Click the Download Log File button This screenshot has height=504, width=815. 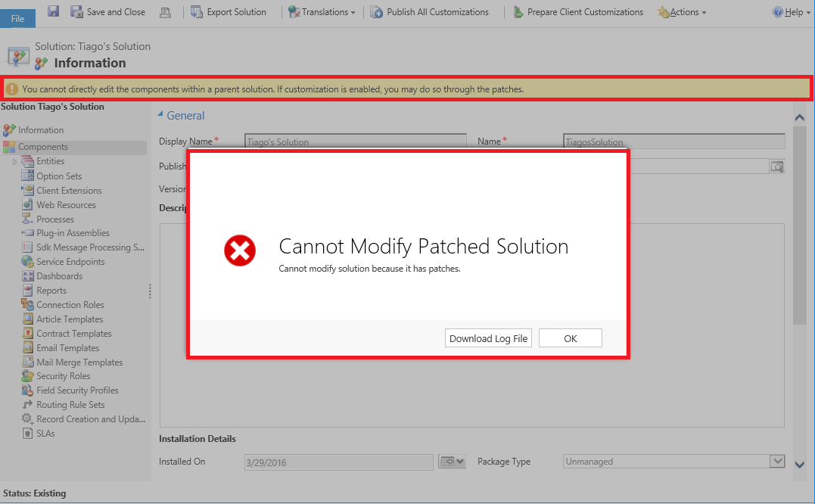point(488,338)
